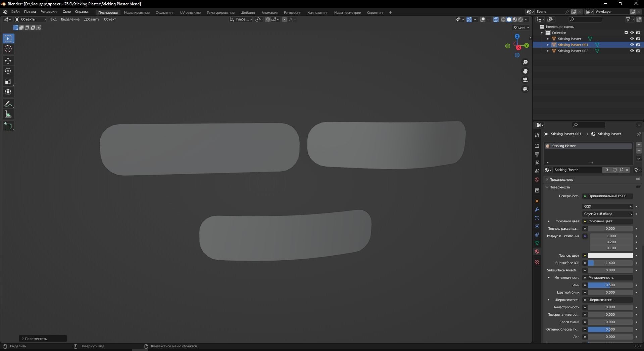
Task: Expand Sticking Plaster.002 tree row
Action: point(548,51)
